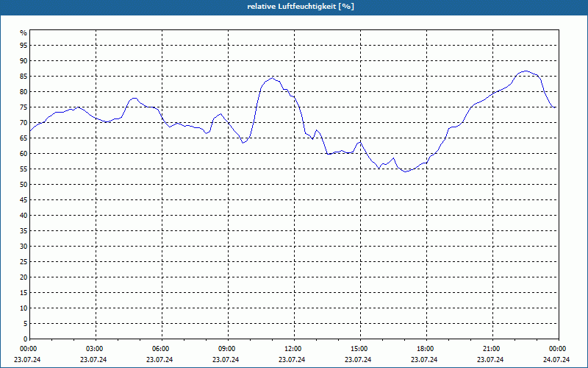Select the '15:00' time label
This screenshot has width=588, height=368.
coord(360,349)
